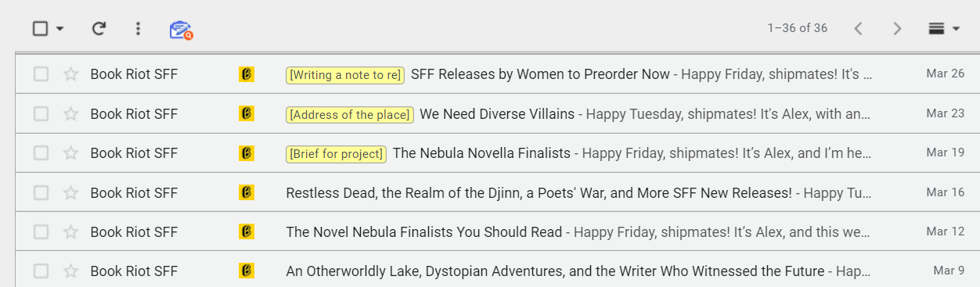Viewport: 980px width, 287px height.
Task: Star the Mar 26 Book Riot email
Action: [70, 74]
